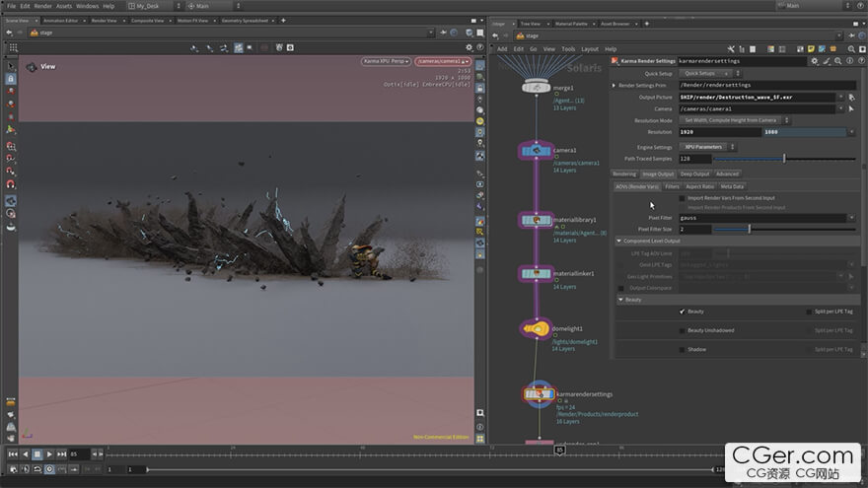This screenshot has height=488, width=868.
Task: Click the View tool camera icon in viewport
Action: pos(32,67)
